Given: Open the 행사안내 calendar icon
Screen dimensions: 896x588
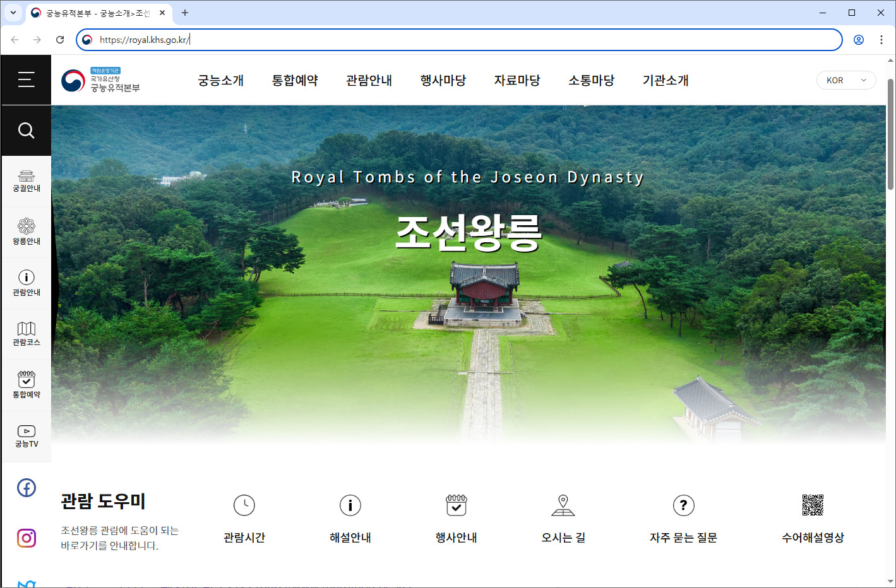Looking at the screenshot, I should (x=457, y=505).
